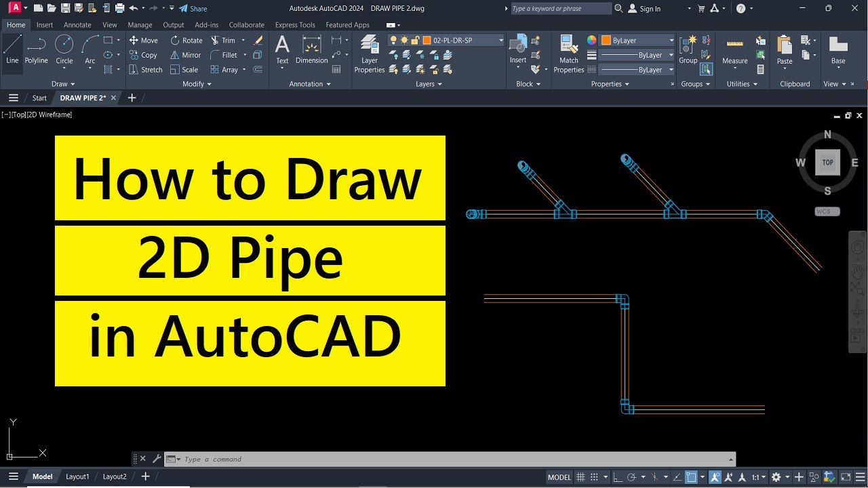Screen dimensions: 868x488
Task: Click the Trim tool
Action: pyautogui.click(x=223, y=40)
